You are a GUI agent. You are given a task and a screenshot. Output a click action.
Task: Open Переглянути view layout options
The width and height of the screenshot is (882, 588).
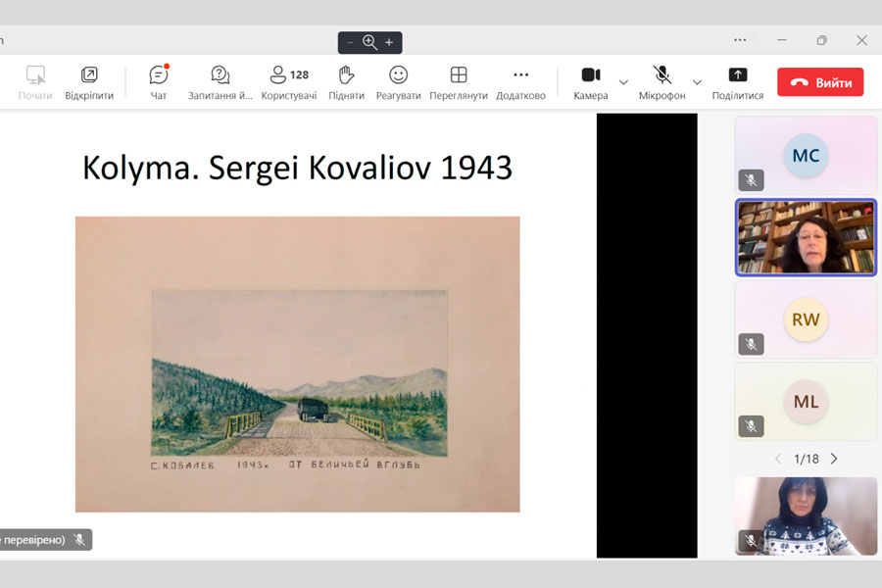[x=458, y=76]
